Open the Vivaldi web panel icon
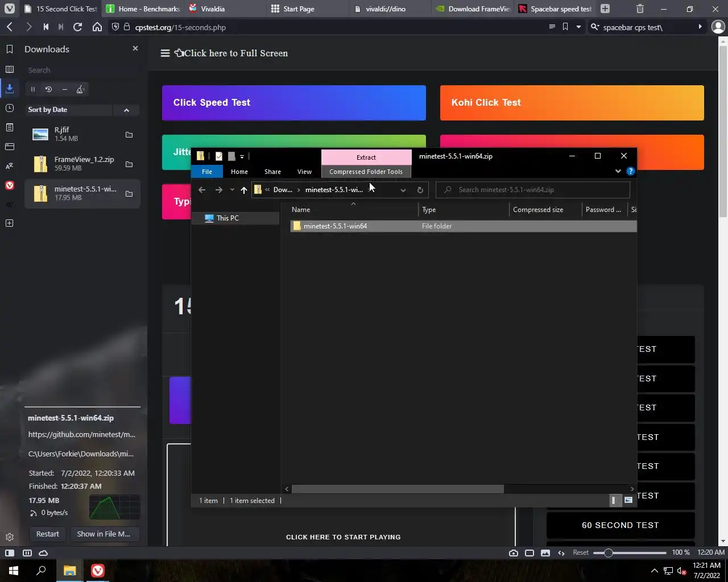 [10, 185]
